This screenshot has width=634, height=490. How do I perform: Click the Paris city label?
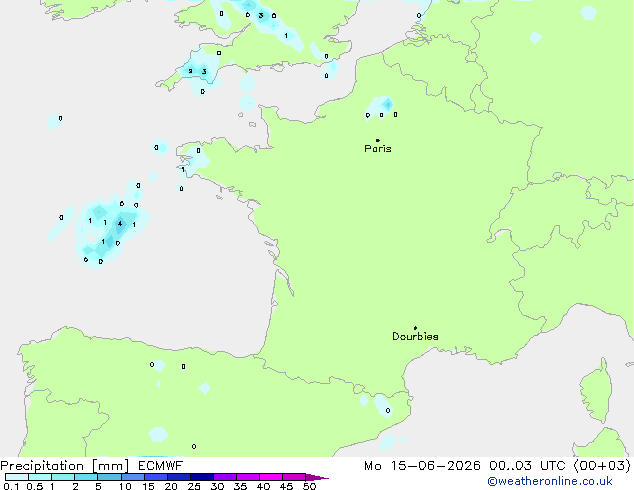pyautogui.click(x=378, y=149)
